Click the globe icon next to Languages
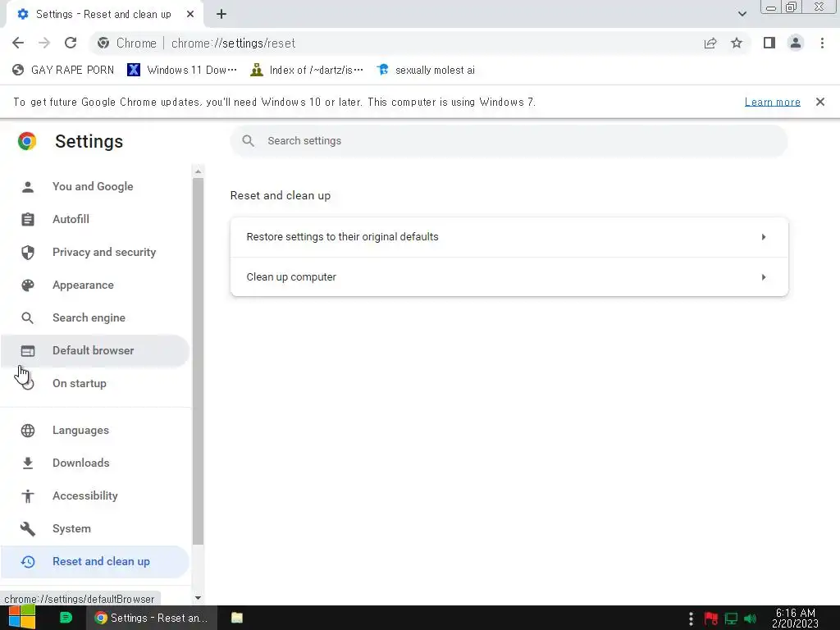 click(28, 430)
